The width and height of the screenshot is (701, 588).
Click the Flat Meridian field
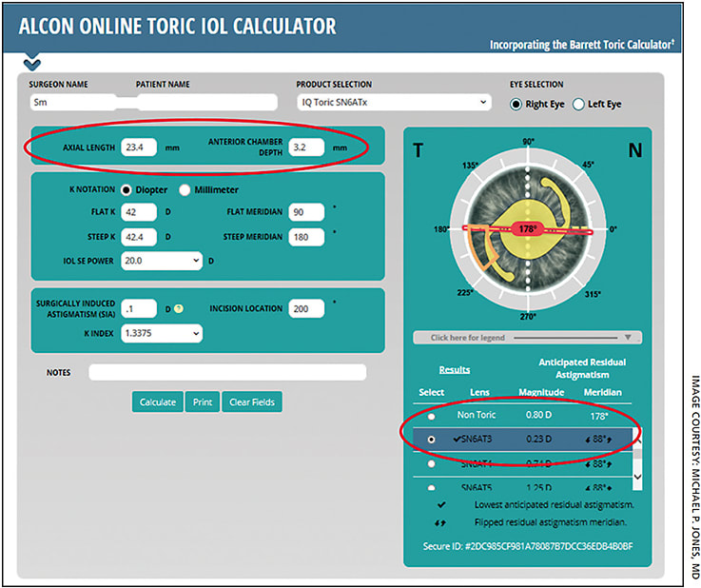coord(306,212)
